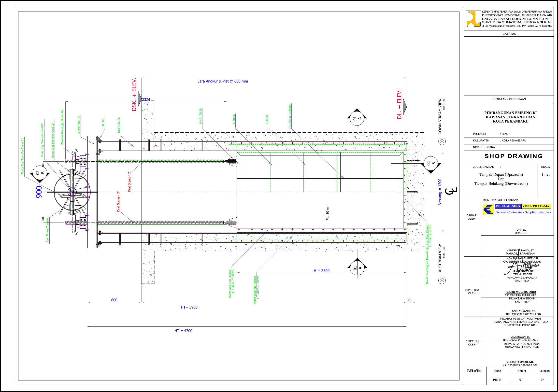
Task: Click the 00 circle beside UP STREAM VIEW
Action: [442, 280]
